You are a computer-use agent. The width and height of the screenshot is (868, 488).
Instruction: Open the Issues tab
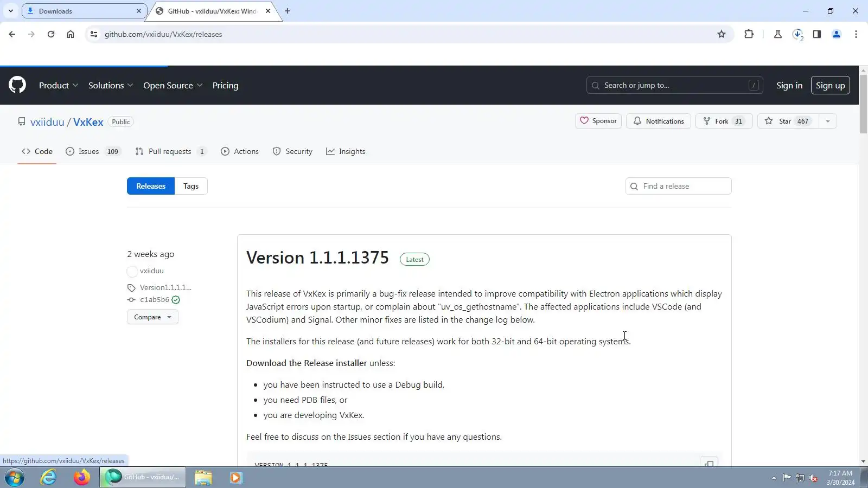[x=93, y=152]
